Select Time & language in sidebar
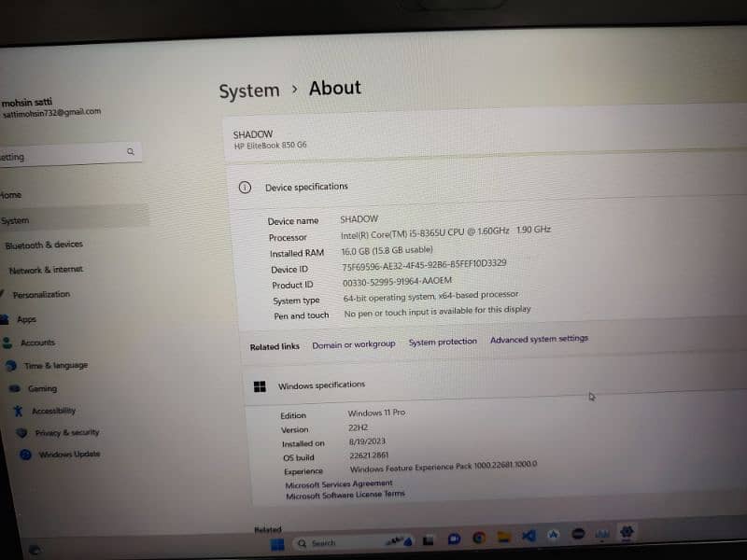Viewport: 747px width, 560px height. [55, 366]
